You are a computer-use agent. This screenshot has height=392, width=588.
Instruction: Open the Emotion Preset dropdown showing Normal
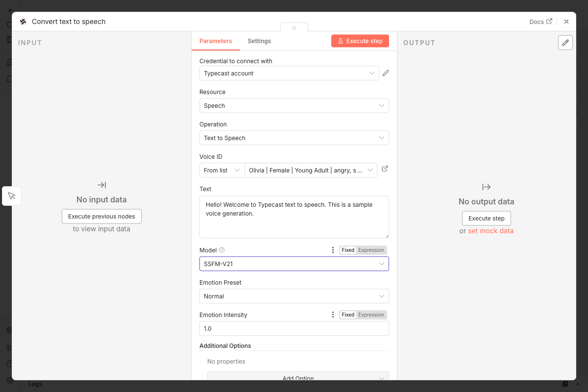point(294,296)
